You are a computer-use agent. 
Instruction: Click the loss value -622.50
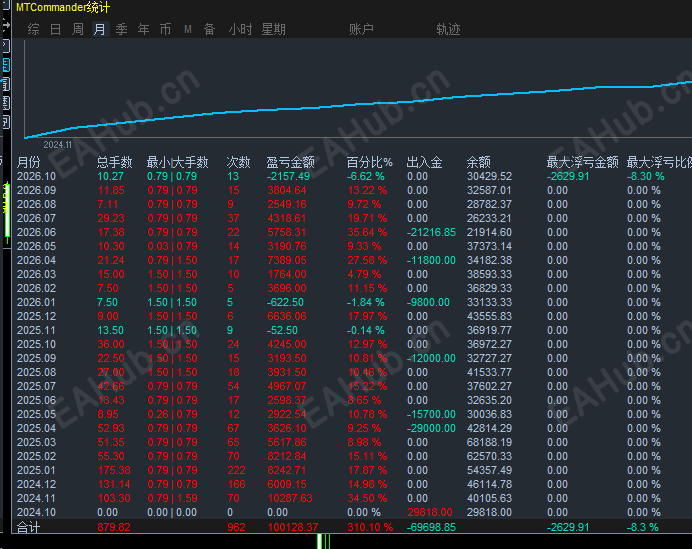tap(286, 302)
